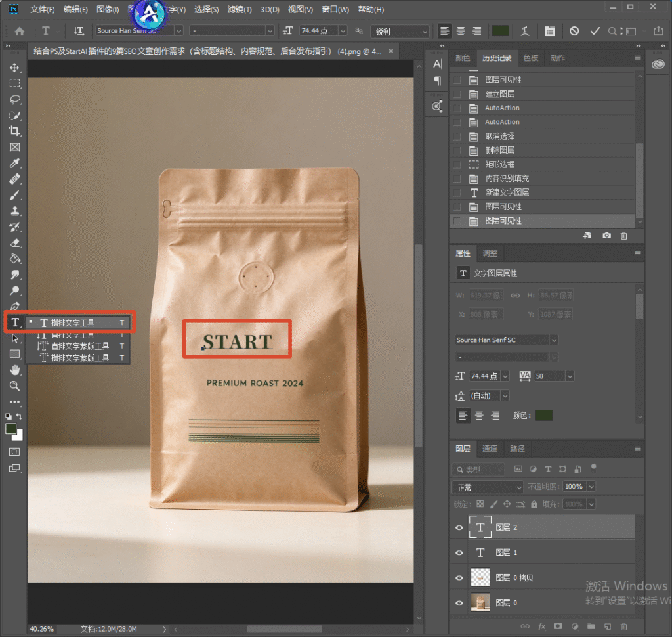Click the text color swatch in options bar
This screenshot has height=637, width=672.
(x=501, y=31)
